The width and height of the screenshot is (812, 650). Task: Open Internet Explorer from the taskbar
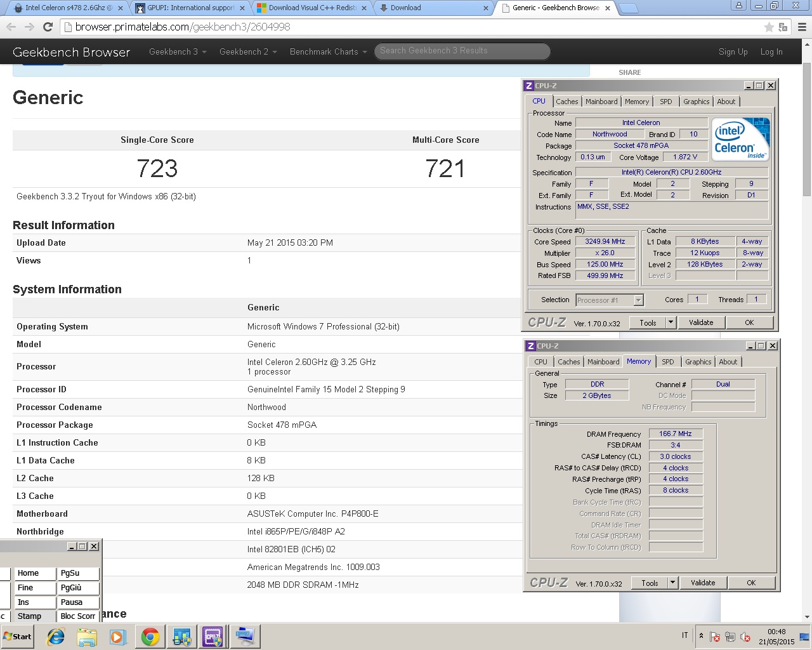pyautogui.click(x=56, y=637)
